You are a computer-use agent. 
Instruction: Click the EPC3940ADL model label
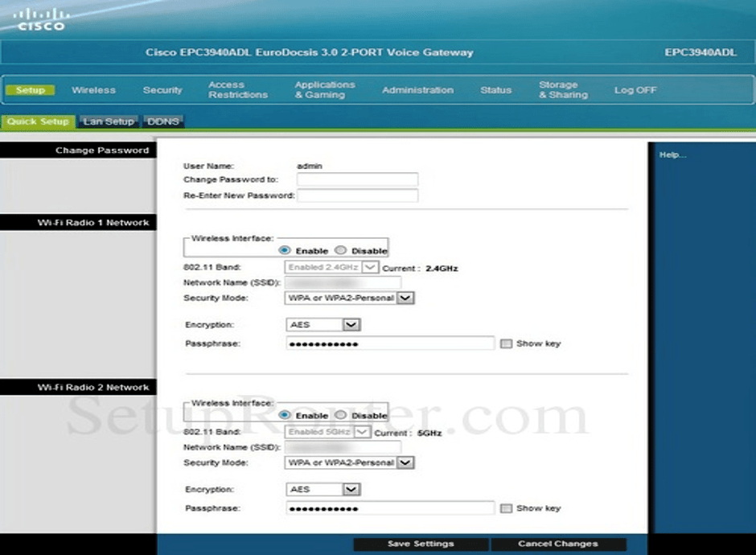(701, 52)
